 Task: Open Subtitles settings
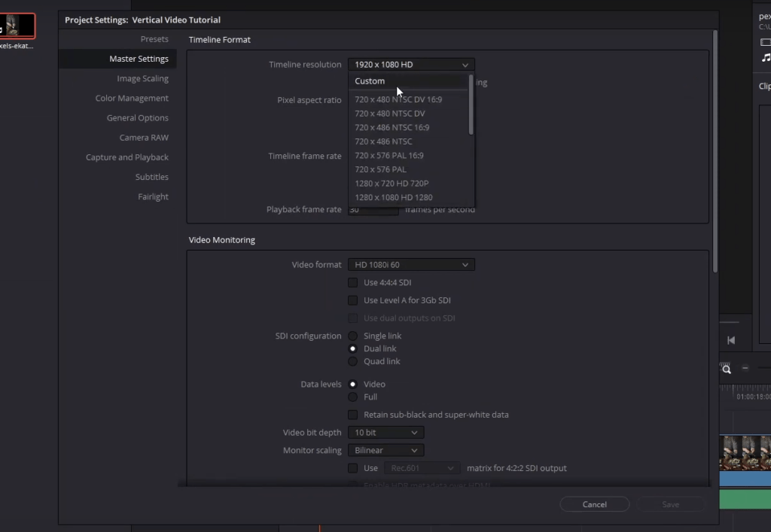coord(152,176)
